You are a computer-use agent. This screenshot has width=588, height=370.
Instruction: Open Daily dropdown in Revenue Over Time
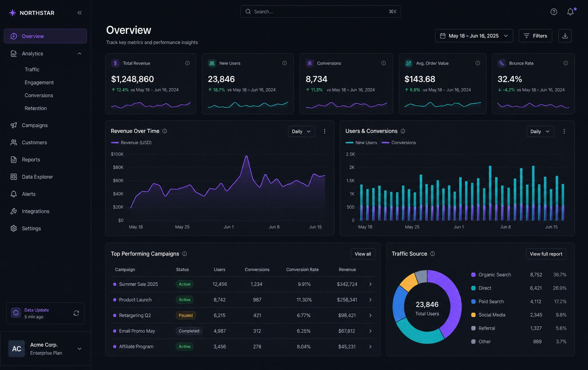click(x=301, y=131)
